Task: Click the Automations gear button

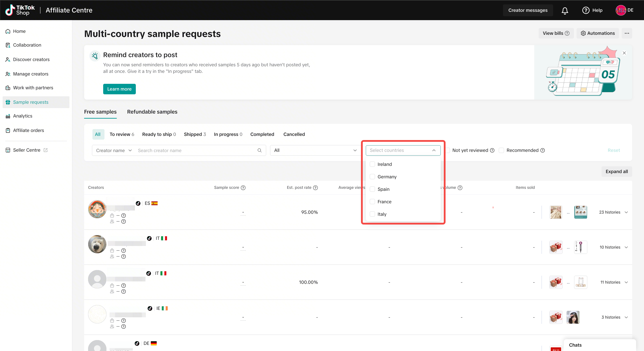Action: (598, 33)
